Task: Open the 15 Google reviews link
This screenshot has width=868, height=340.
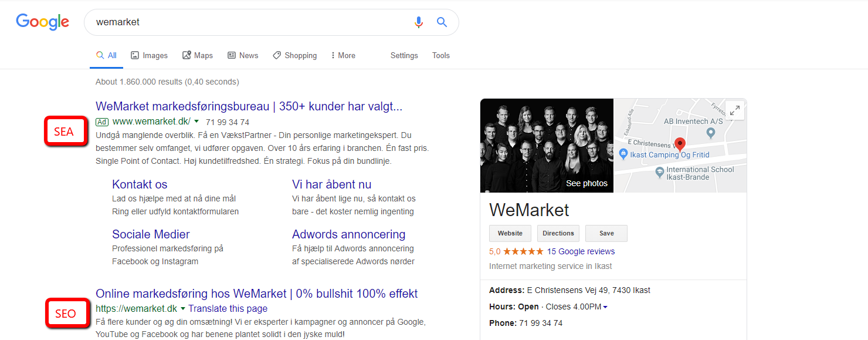Action: [581, 251]
